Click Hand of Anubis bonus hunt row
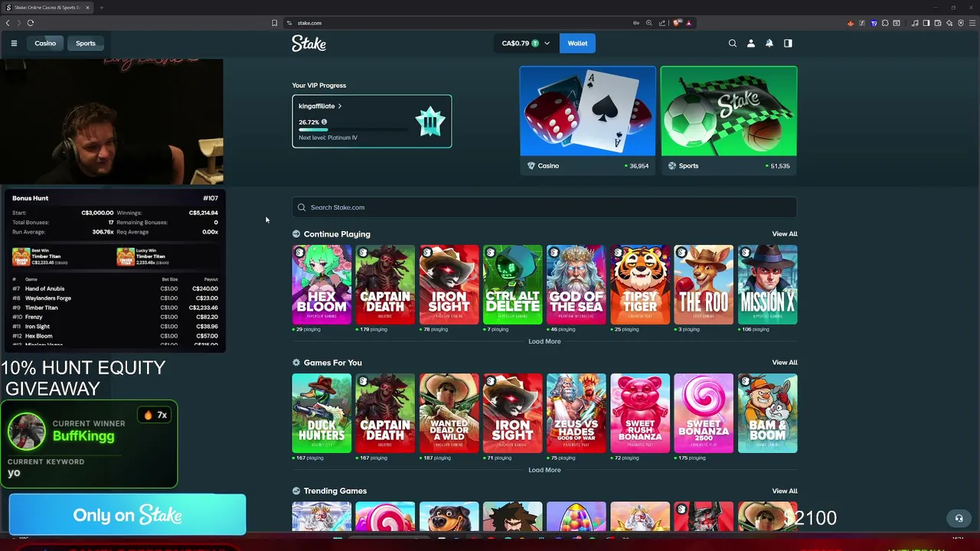The image size is (980, 551). point(115,289)
